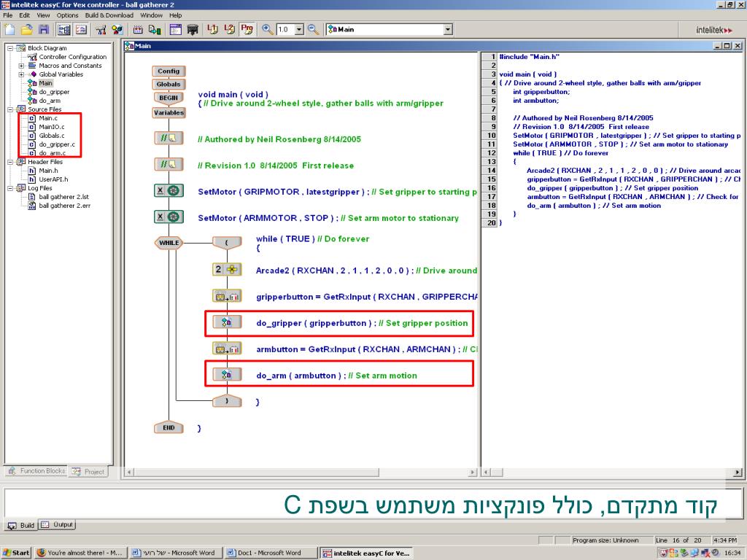Click the Config block in the flowchart
This screenshot has height=560, width=747.
[169, 71]
